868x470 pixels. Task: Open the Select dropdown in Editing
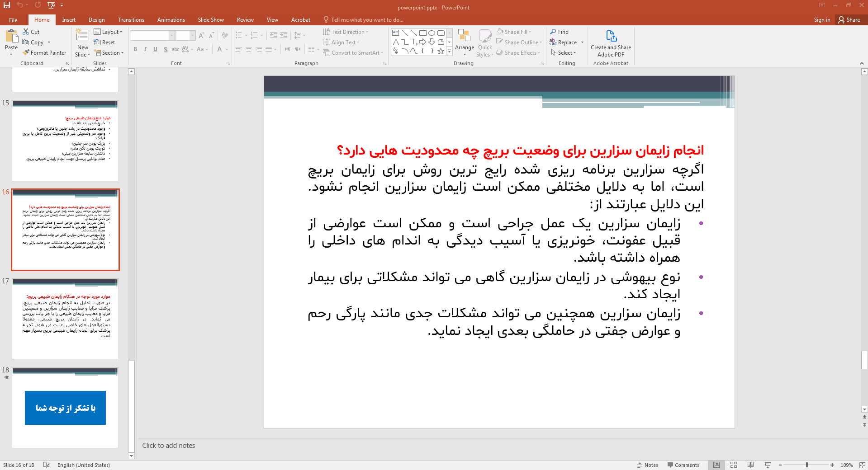tap(563, 53)
